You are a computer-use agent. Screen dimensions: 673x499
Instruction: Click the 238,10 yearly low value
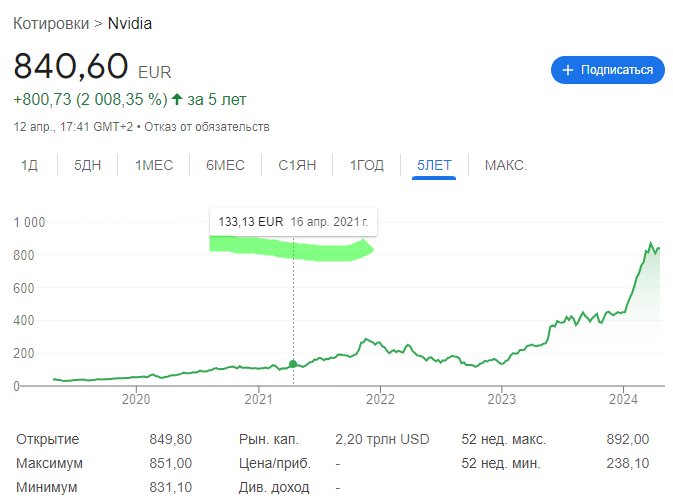(628, 463)
